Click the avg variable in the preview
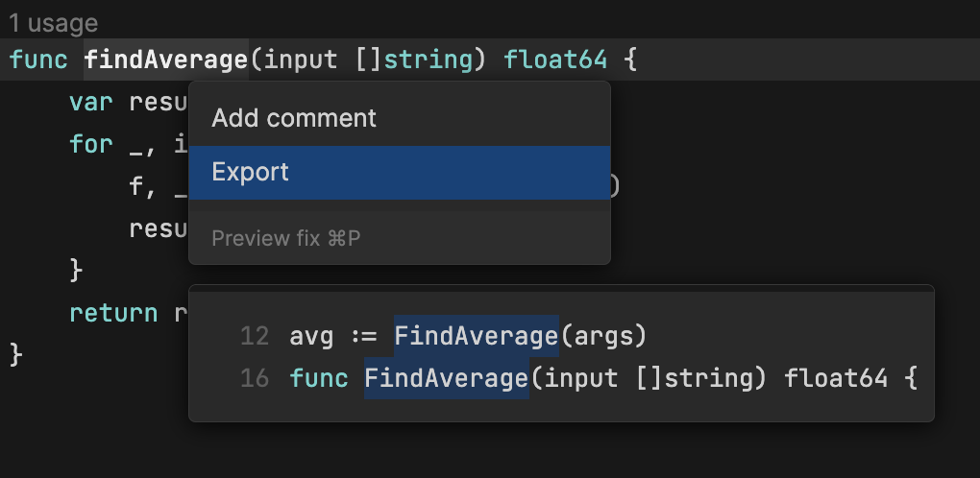This screenshot has height=478, width=980. (311, 337)
